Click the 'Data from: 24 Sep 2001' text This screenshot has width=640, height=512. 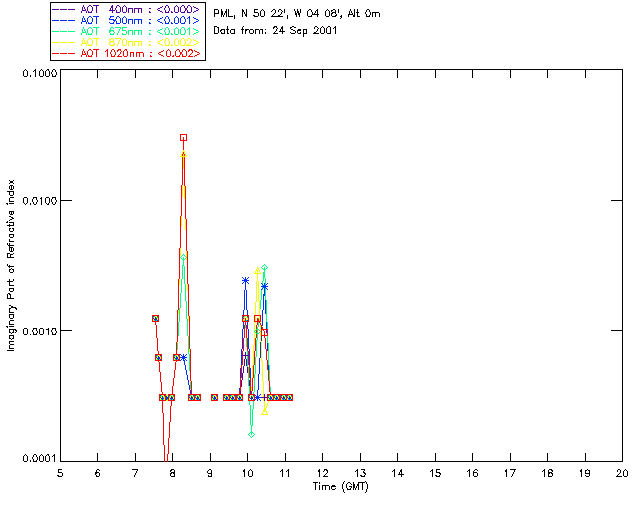275,31
